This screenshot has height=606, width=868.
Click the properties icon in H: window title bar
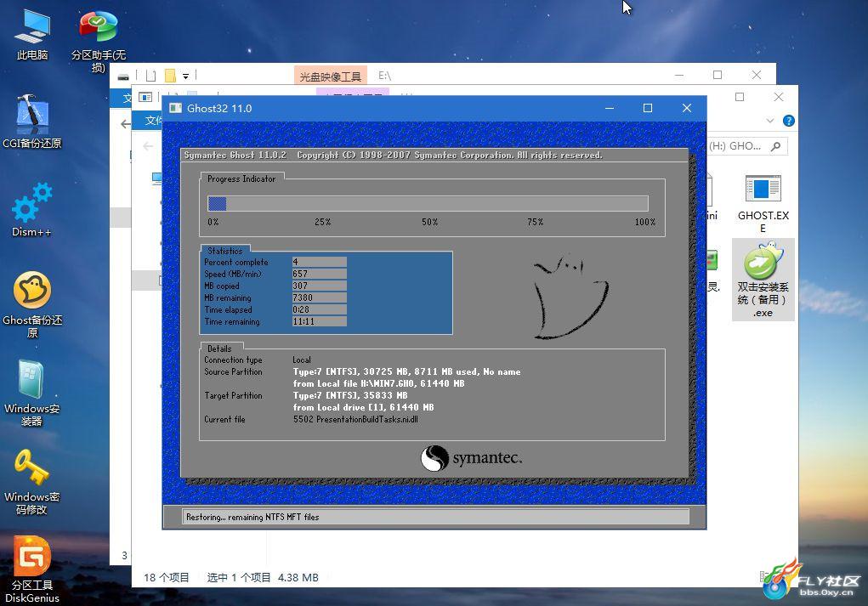(x=145, y=98)
